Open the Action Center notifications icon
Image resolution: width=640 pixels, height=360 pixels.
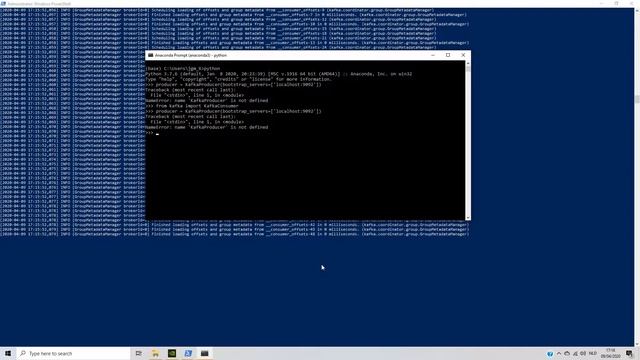[x=629, y=353]
